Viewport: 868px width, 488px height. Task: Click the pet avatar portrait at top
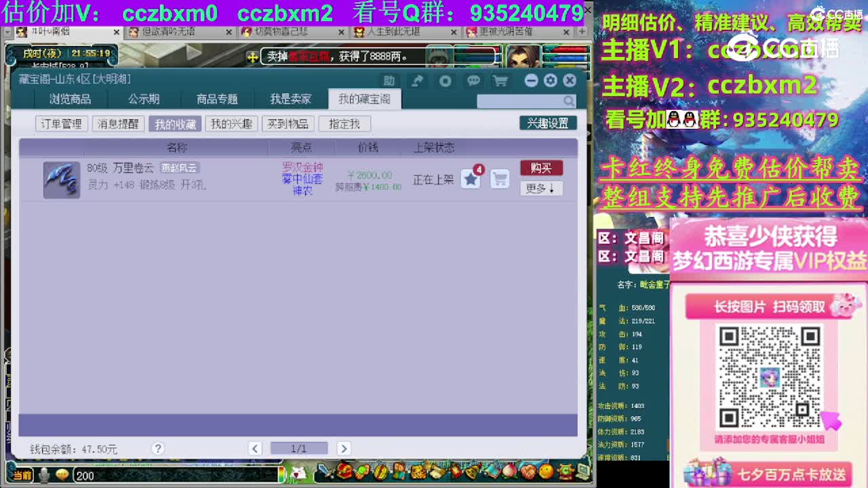point(439,57)
